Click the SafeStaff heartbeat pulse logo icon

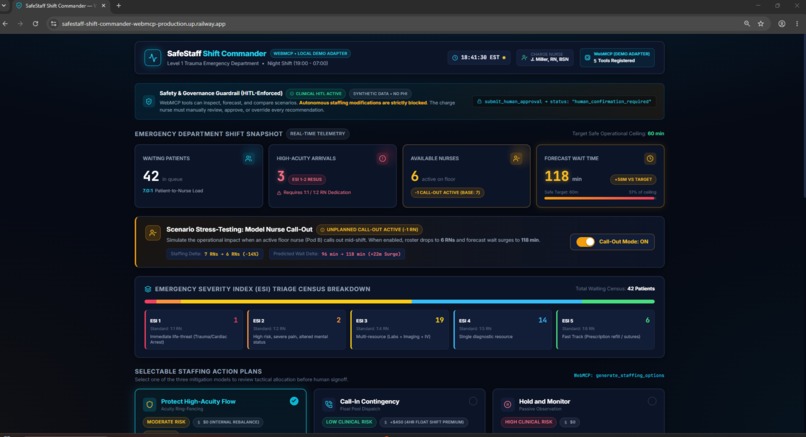(x=153, y=58)
